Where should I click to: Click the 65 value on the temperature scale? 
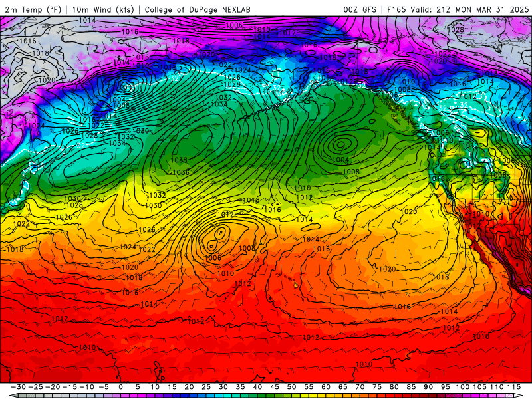click(x=342, y=387)
